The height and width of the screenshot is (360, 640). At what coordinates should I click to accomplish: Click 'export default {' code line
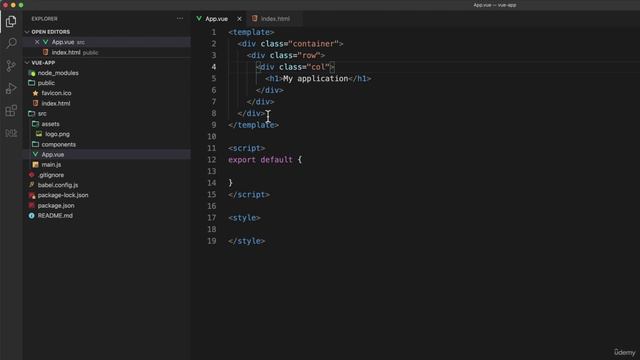[265, 160]
